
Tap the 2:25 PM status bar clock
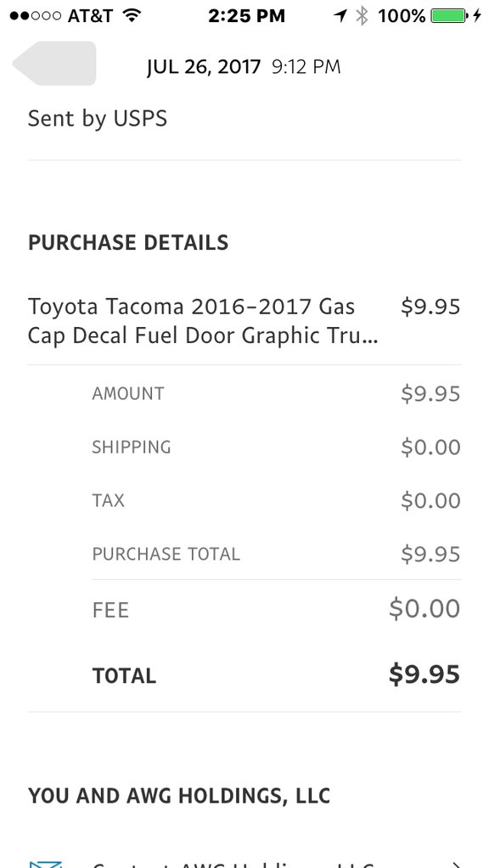click(x=247, y=16)
